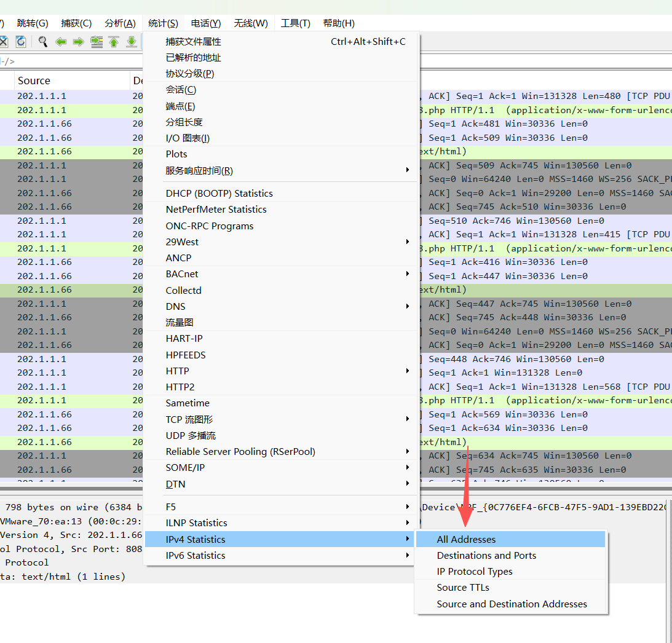Viewport: 672px width, 643px height.
Task: Select UDP 多播流 entry
Action: coord(281,436)
